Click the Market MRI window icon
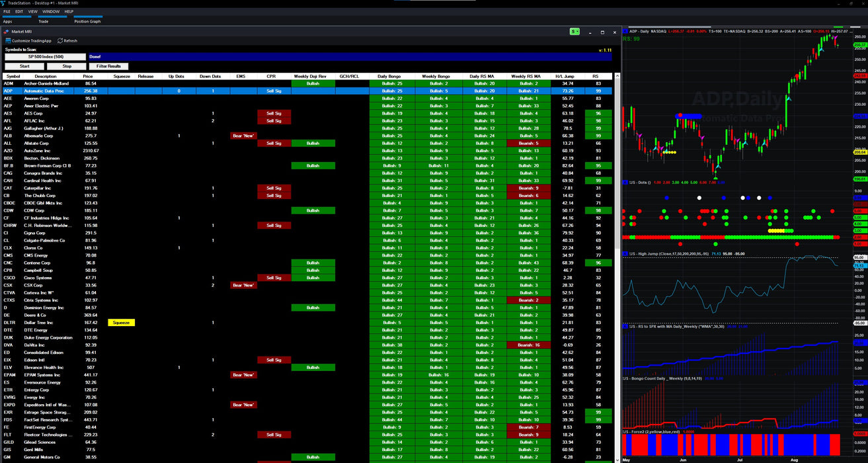This screenshot has height=463, width=868. [x=7, y=31]
